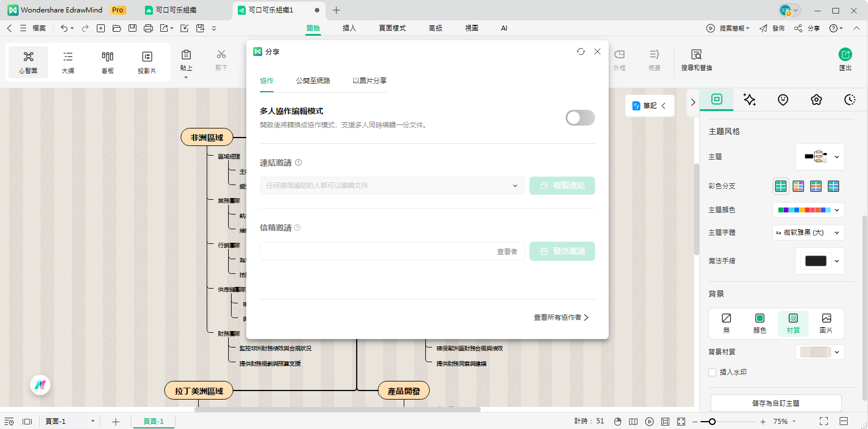The height and width of the screenshot is (429, 868).
Task: Click the email invitation input field
Action: 374,251
